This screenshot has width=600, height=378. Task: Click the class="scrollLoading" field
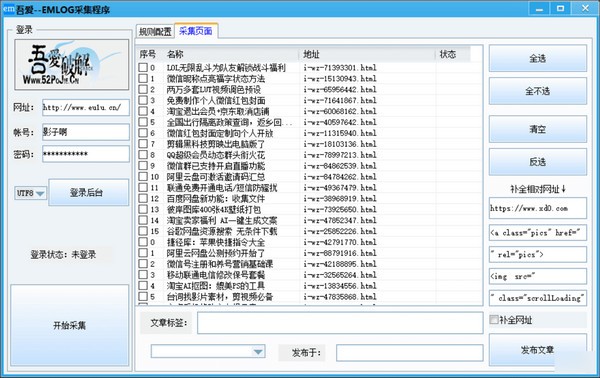tap(538, 298)
